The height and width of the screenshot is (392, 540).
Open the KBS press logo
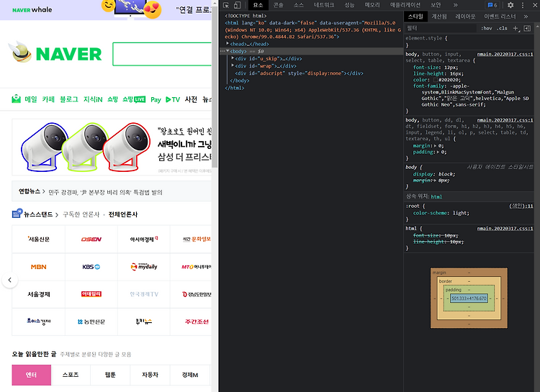tap(91, 267)
